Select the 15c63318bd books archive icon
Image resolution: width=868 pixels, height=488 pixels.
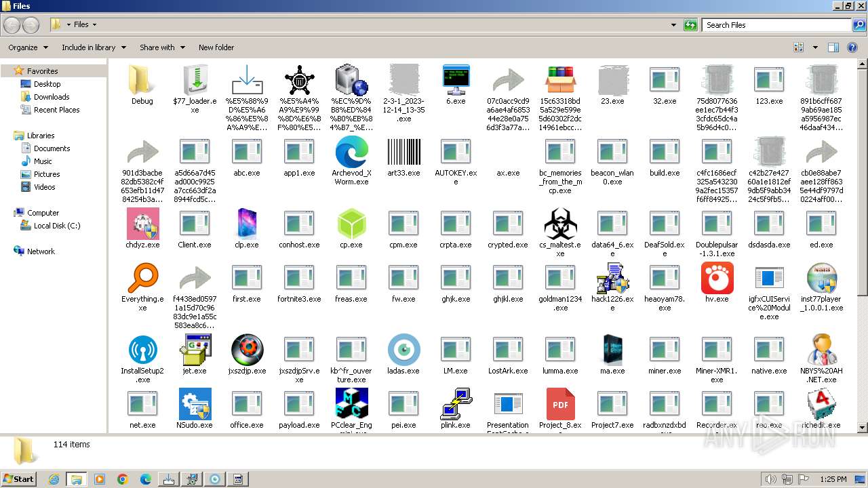[x=560, y=80]
